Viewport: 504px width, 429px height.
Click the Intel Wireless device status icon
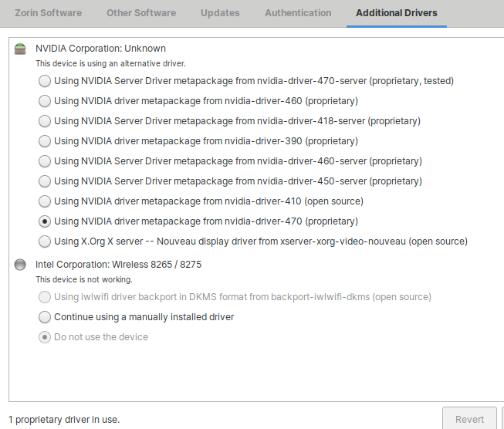pos(20,265)
